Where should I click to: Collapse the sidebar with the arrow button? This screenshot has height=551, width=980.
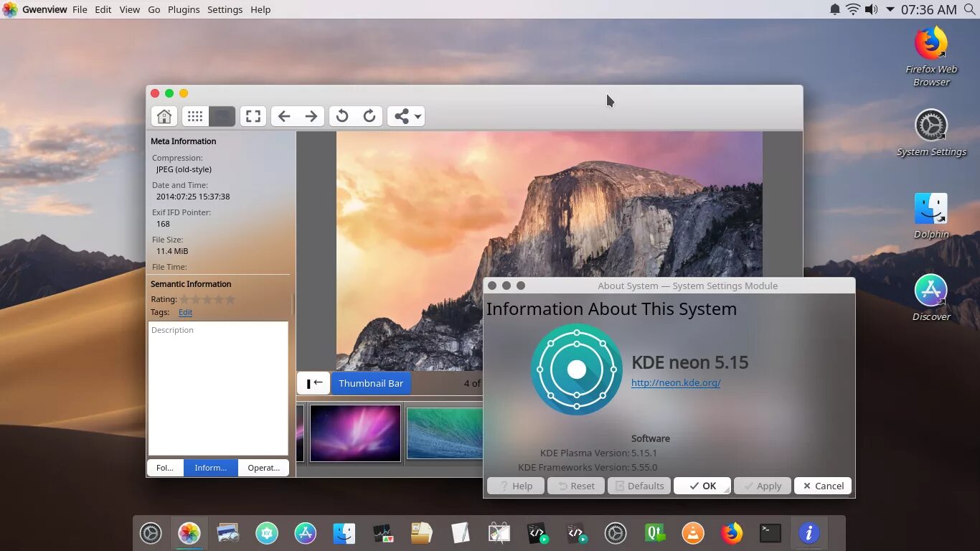point(314,383)
